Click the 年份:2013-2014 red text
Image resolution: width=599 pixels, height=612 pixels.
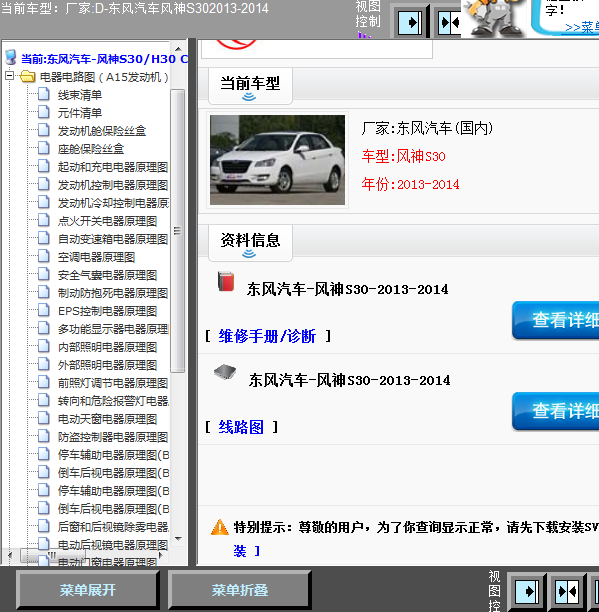point(411,184)
